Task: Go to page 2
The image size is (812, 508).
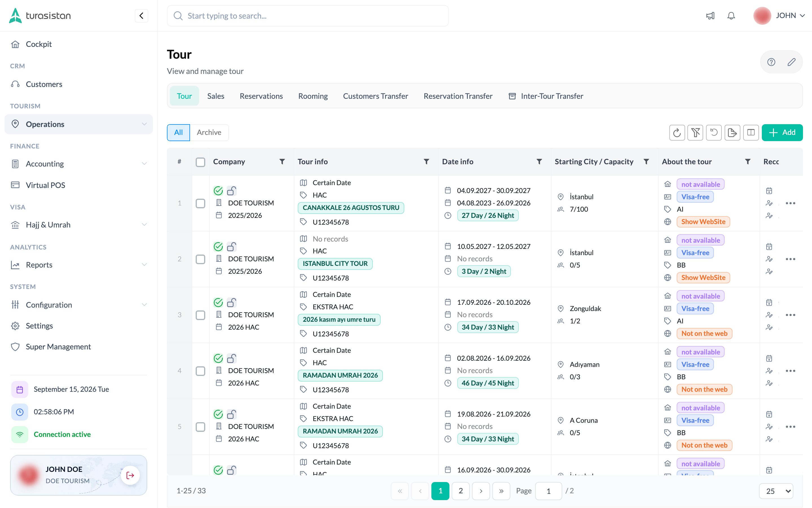Action: pyautogui.click(x=461, y=491)
